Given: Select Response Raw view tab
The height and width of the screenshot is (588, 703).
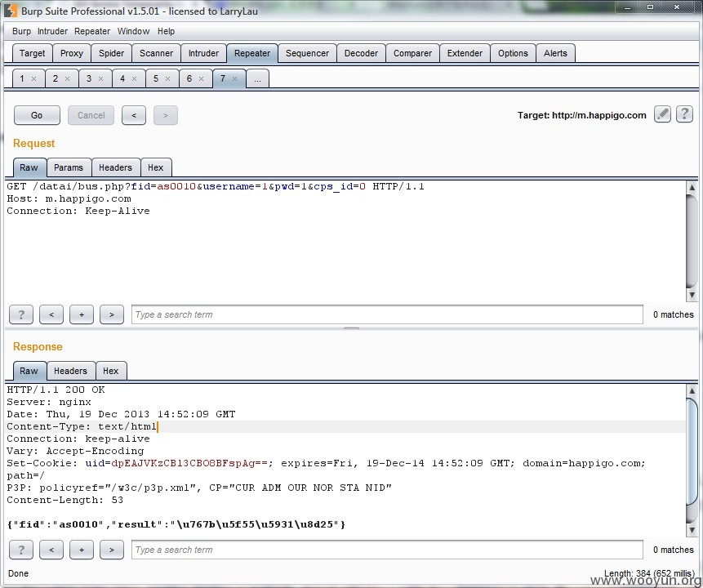Looking at the screenshot, I should coord(29,371).
